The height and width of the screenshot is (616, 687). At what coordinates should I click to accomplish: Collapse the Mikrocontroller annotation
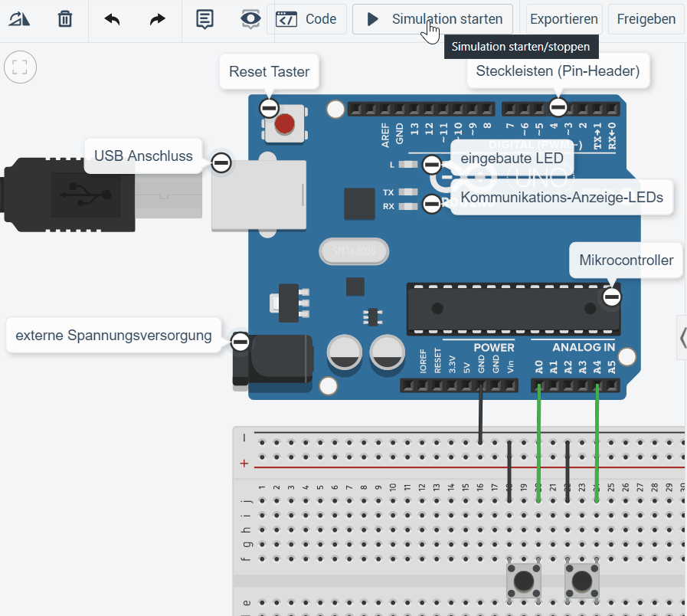click(613, 295)
